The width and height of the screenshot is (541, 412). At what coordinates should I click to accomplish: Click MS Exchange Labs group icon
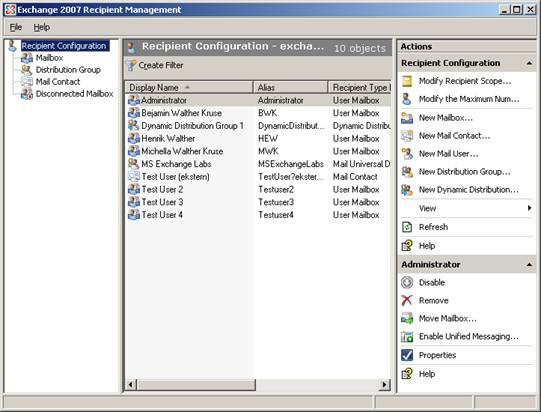134,164
